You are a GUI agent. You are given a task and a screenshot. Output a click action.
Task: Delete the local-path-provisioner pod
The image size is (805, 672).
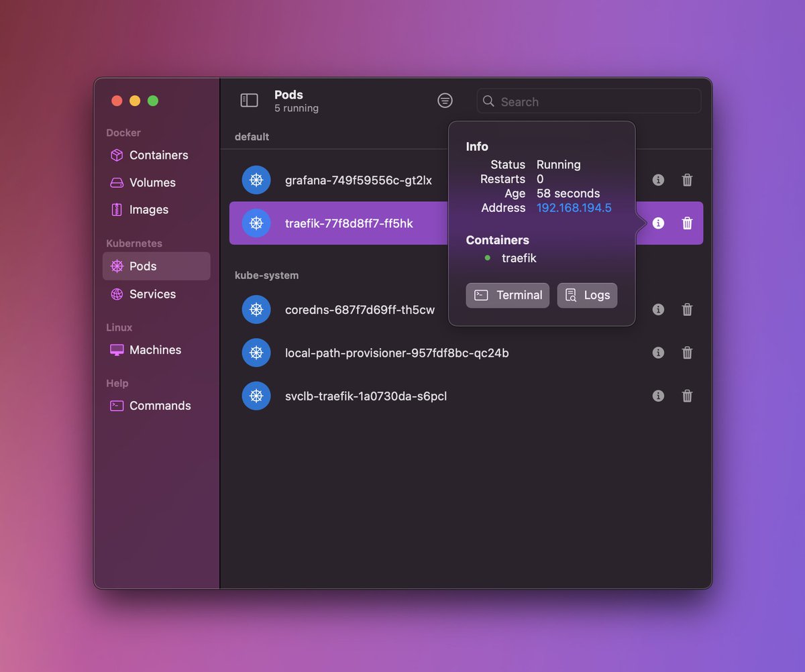pos(687,353)
